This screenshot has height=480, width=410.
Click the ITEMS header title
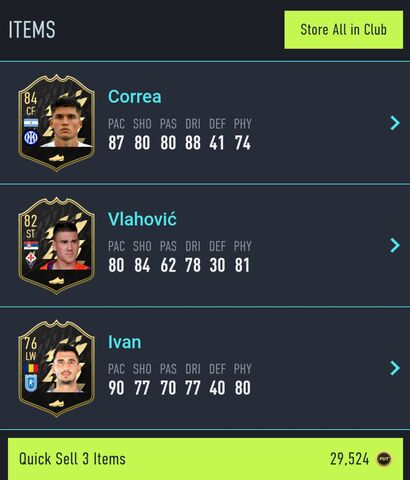32,30
